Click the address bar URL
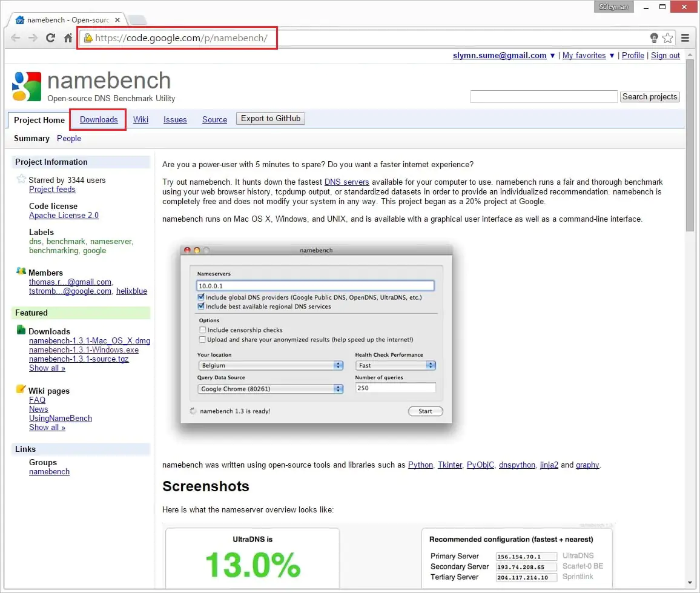Image resolution: width=700 pixels, height=593 pixels. tap(181, 38)
